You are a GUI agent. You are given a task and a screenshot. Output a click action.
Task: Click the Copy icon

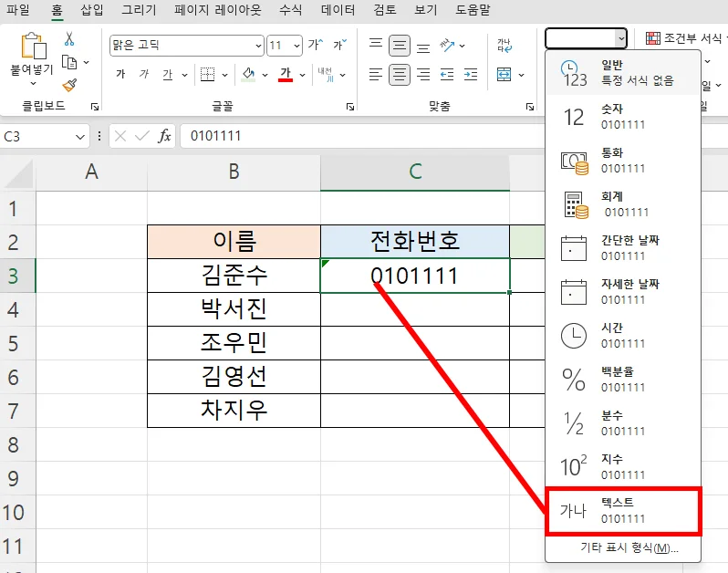point(69,62)
